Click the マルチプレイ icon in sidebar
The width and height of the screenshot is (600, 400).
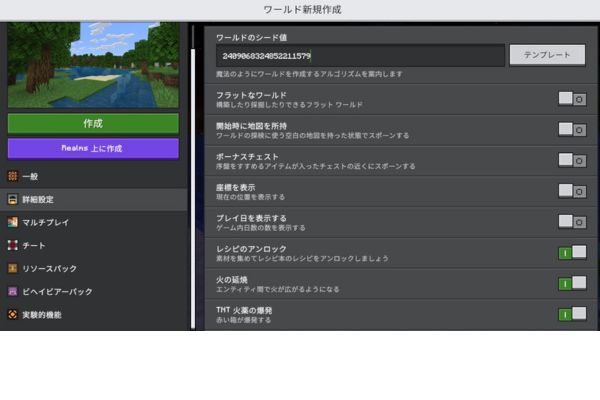click(x=13, y=222)
